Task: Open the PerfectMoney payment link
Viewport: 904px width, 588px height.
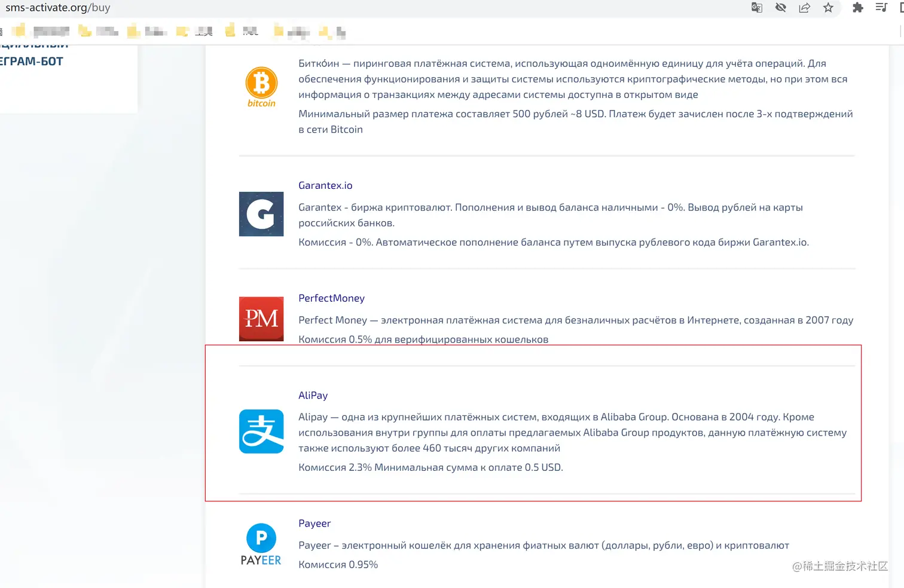Action: (331, 298)
